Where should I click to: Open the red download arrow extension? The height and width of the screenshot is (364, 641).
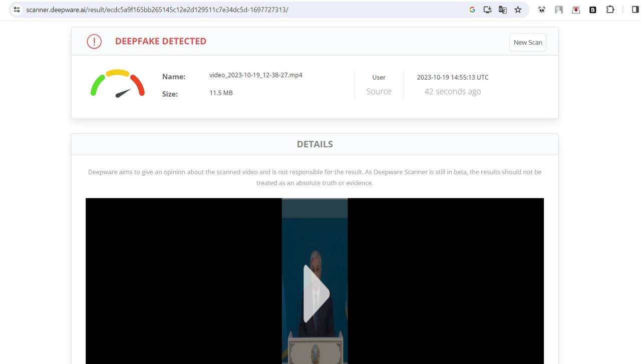pyautogui.click(x=576, y=10)
